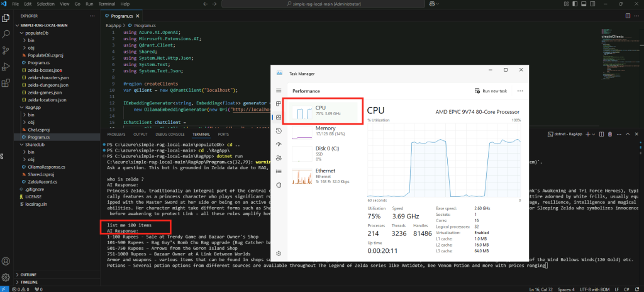Open the Run and Debug view
Image resolution: width=644 pixels, height=292 pixels.
6,66
